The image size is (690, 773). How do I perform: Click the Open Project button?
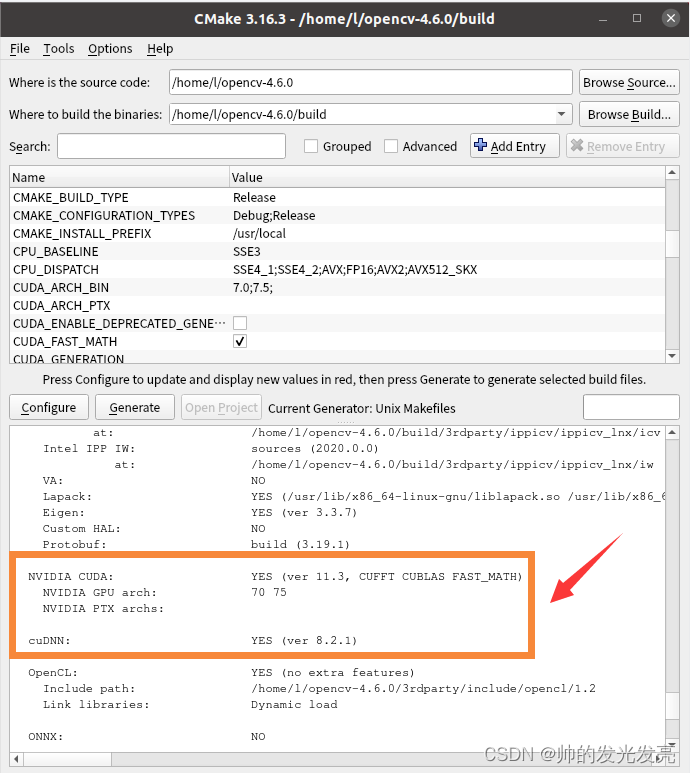(x=221, y=407)
